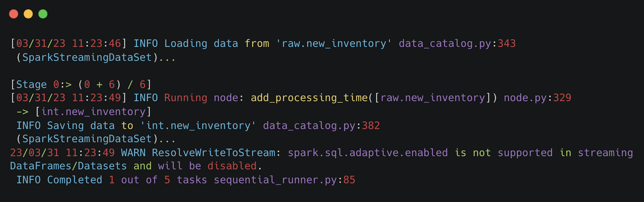
Task: Click the 11:23:46 timestamp on the first log line
Action: [x=96, y=44]
